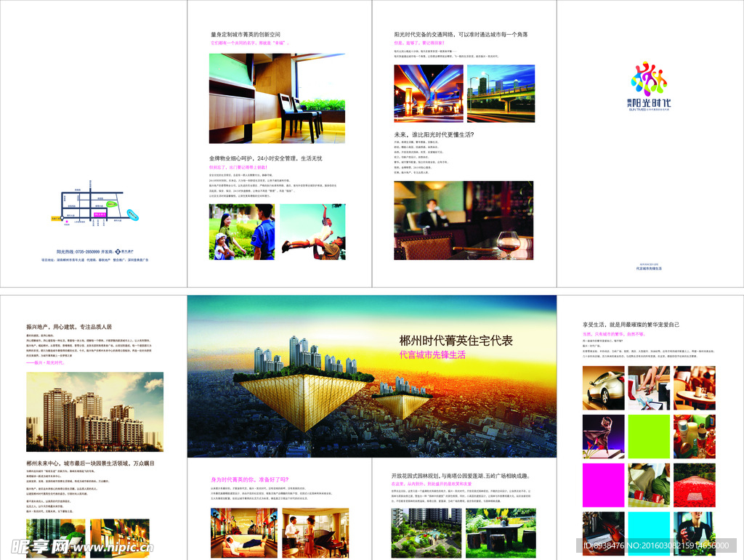
Task: Open the night highway overpass photo
Action: pyautogui.click(x=429, y=94)
